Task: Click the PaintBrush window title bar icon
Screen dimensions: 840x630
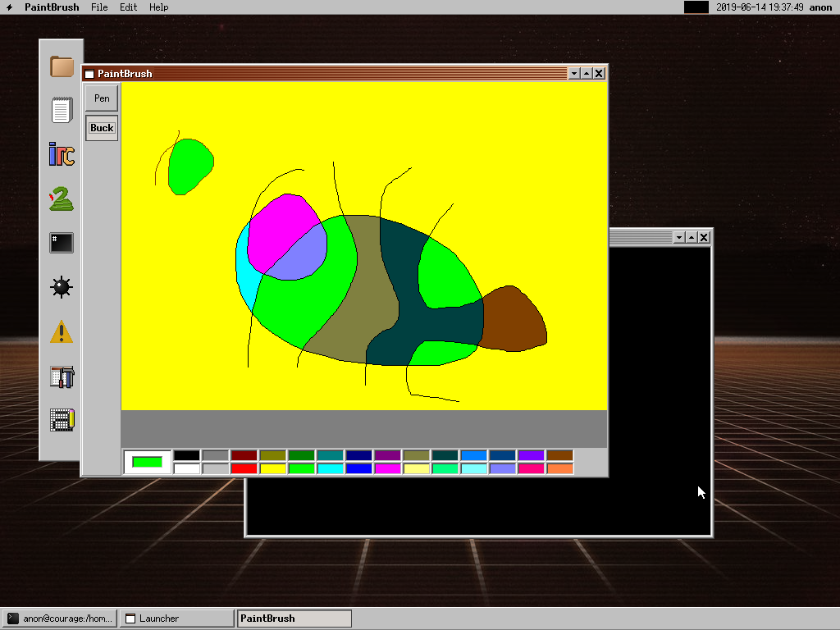Action: pyautogui.click(x=89, y=74)
